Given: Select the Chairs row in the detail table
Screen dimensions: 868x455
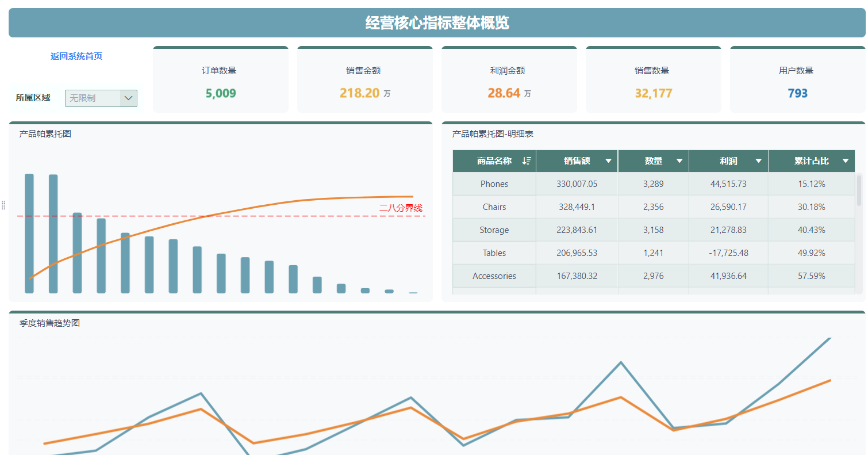Looking at the screenshot, I should tap(493, 207).
